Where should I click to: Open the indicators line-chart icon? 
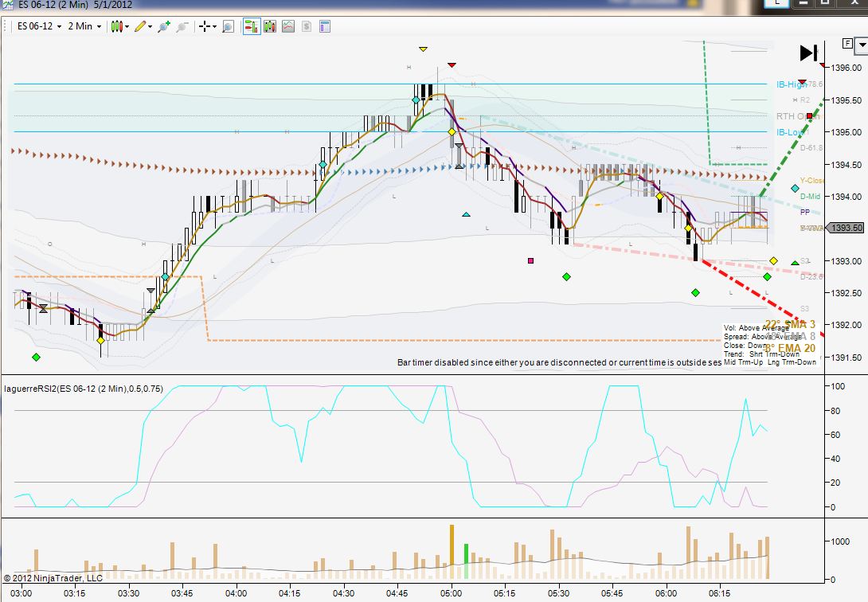287,26
